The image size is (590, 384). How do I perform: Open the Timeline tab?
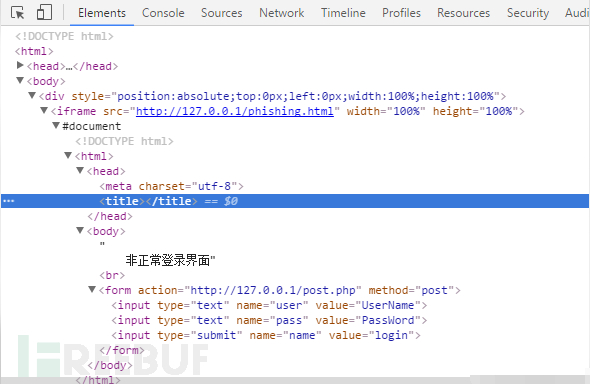(x=343, y=13)
